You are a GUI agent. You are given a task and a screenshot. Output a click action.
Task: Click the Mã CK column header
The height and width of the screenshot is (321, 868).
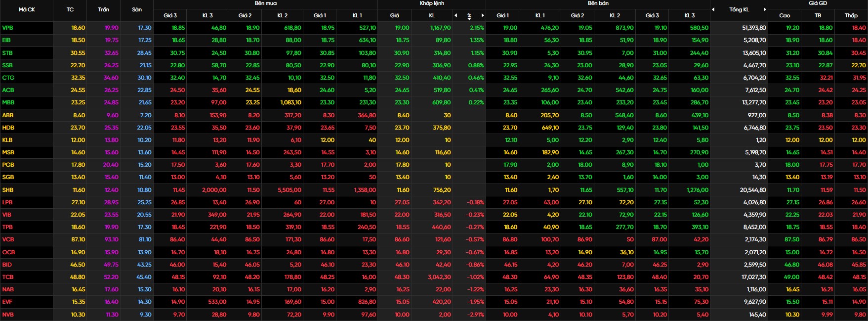[x=27, y=9]
